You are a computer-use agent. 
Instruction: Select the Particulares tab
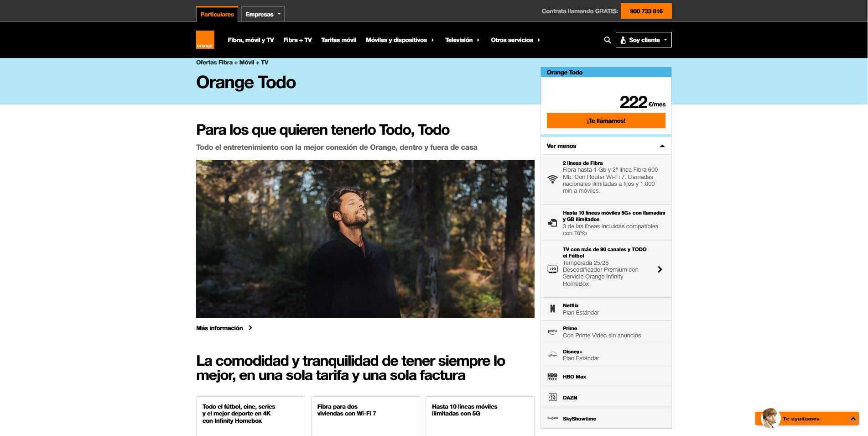pyautogui.click(x=217, y=14)
